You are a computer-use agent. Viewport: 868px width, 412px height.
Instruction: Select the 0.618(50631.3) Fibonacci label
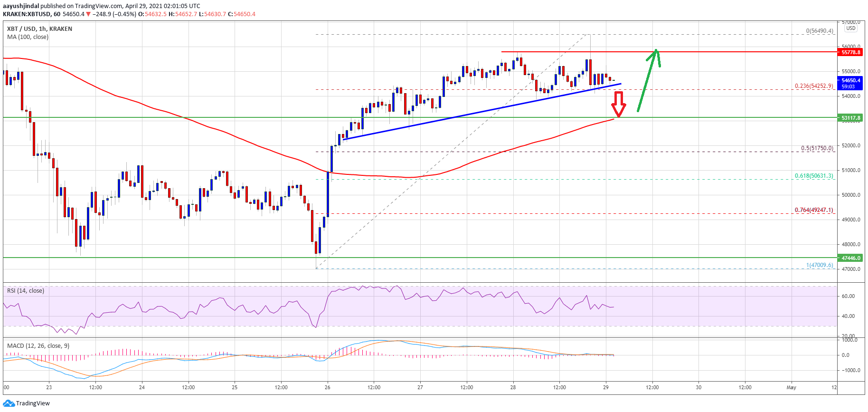813,176
